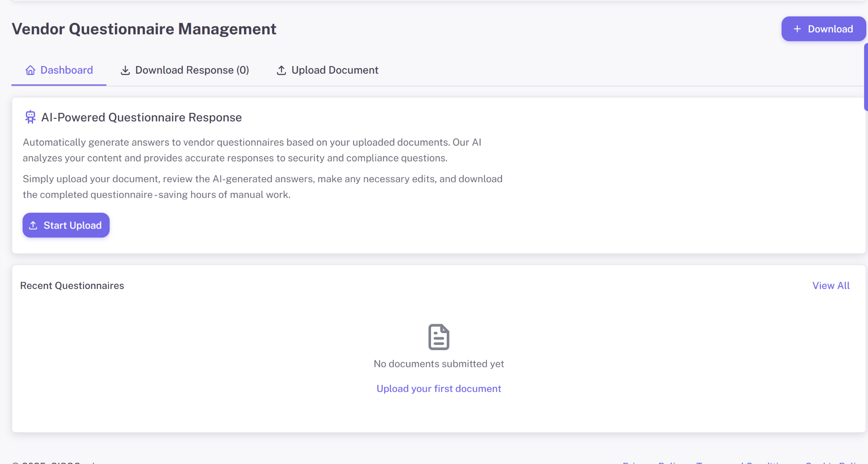The image size is (868, 464).
Task: Click the purple vertical scrollbar thumb
Action: (865, 76)
